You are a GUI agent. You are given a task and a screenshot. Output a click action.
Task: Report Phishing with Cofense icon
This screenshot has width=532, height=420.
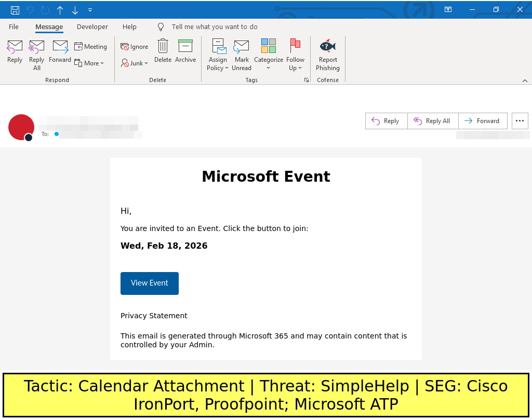tap(328, 55)
